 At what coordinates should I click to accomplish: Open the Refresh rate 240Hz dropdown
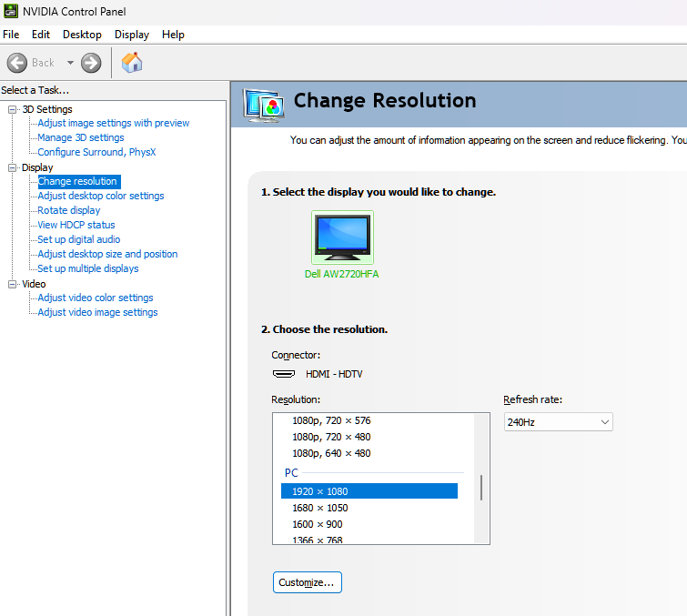click(x=558, y=422)
